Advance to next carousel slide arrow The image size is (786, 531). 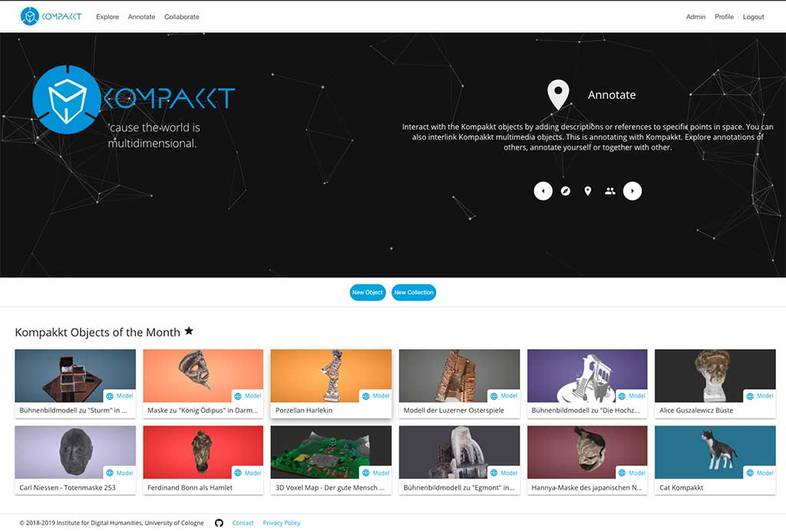pos(632,191)
